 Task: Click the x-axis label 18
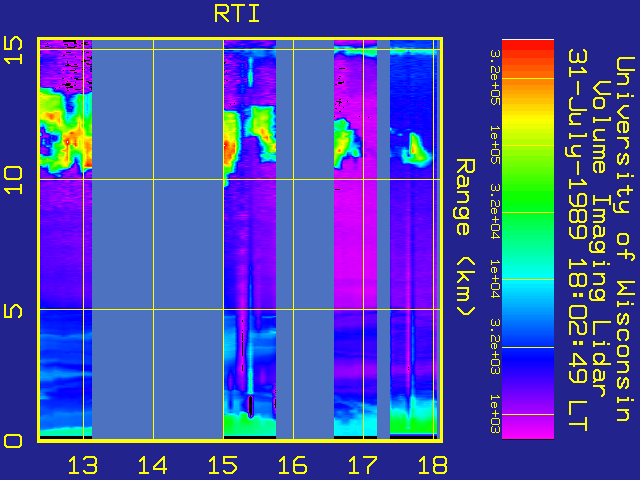tap(433, 465)
